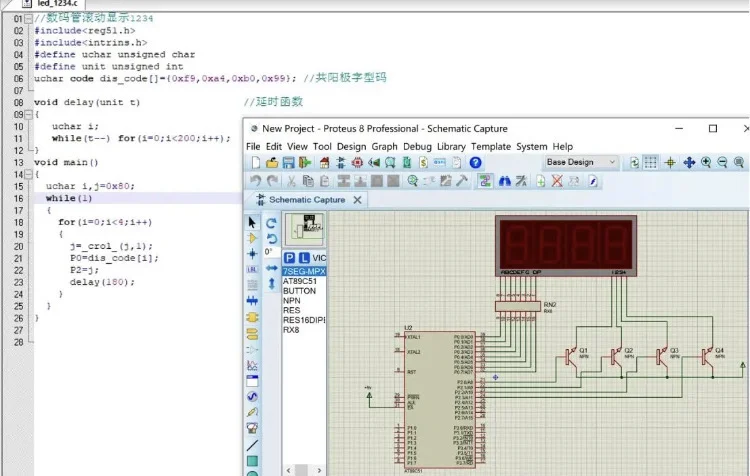The width and height of the screenshot is (750, 476).
Task: Click the P pick devices button
Action: (x=289, y=258)
